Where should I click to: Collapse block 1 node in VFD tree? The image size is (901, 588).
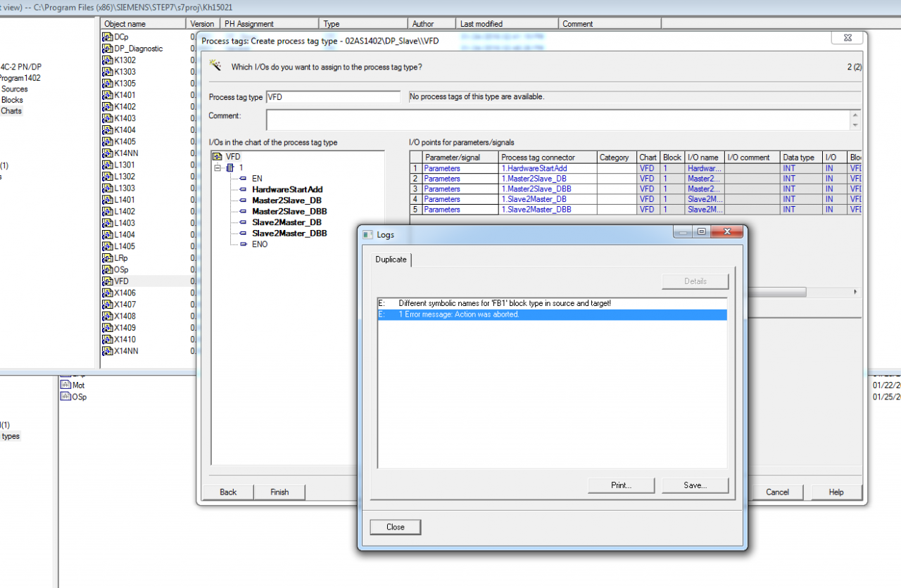coord(218,168)
